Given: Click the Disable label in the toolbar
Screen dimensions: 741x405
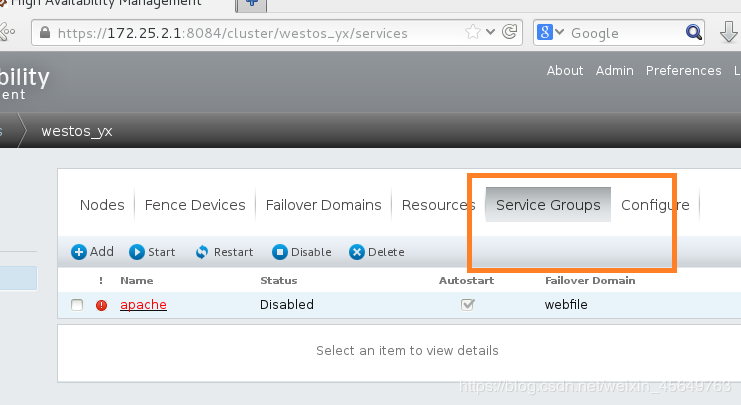Looking at the screenshot, I should [x=311, y=252].
